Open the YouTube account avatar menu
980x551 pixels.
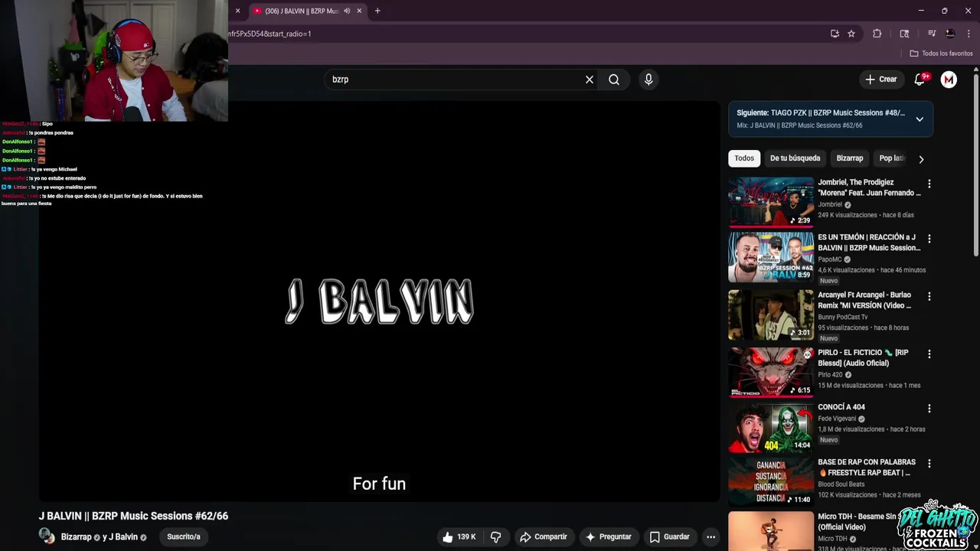949,80
